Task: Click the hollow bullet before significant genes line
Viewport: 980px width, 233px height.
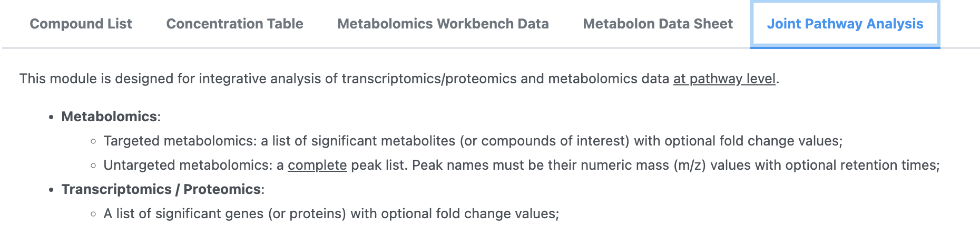Action: coord(93,214)
